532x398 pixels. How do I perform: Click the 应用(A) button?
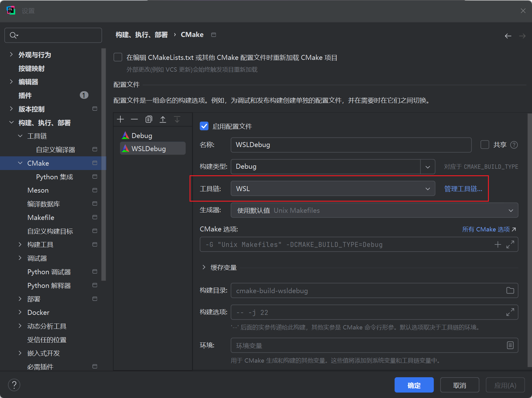point(505,385)
